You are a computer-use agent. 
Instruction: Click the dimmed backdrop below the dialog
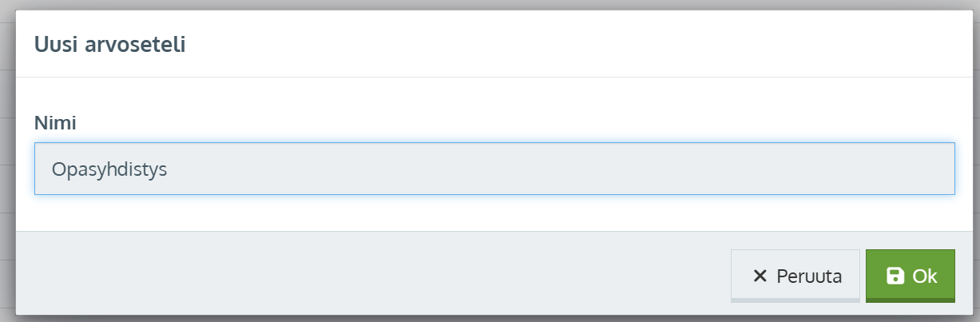pyautogui.click(x=479, y=318)
